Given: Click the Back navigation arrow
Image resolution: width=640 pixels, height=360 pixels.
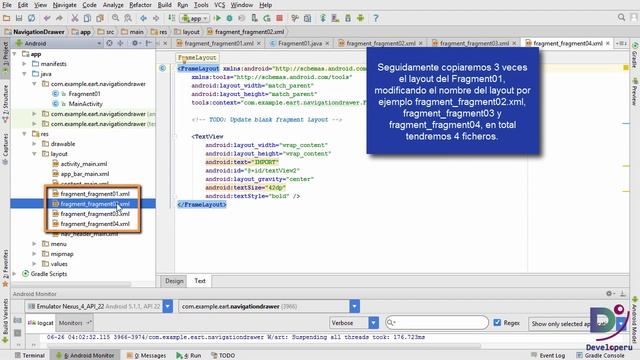Looking at the screenshot, I should [143, 18].
